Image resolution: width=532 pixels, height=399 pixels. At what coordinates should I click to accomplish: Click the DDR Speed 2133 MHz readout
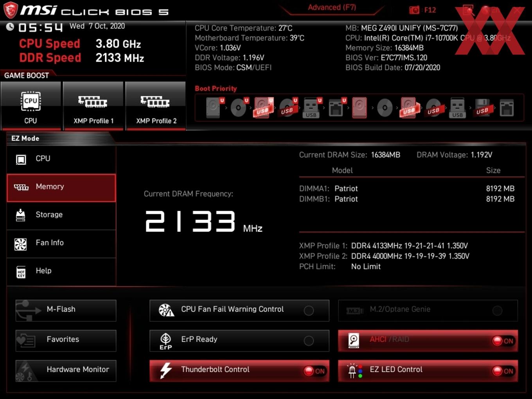click(x=82, y=58)
